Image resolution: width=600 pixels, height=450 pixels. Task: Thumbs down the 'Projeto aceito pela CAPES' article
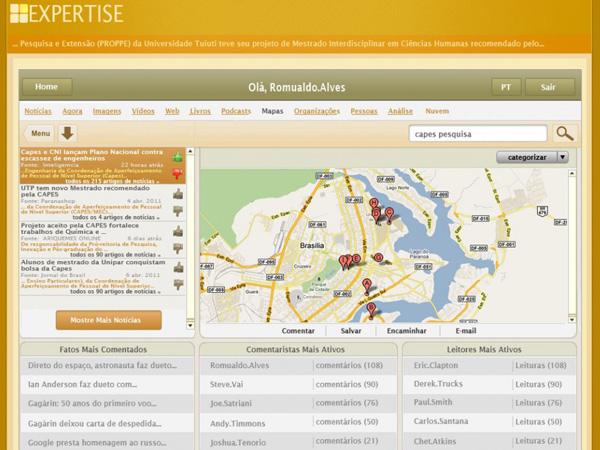pos(178,248)
